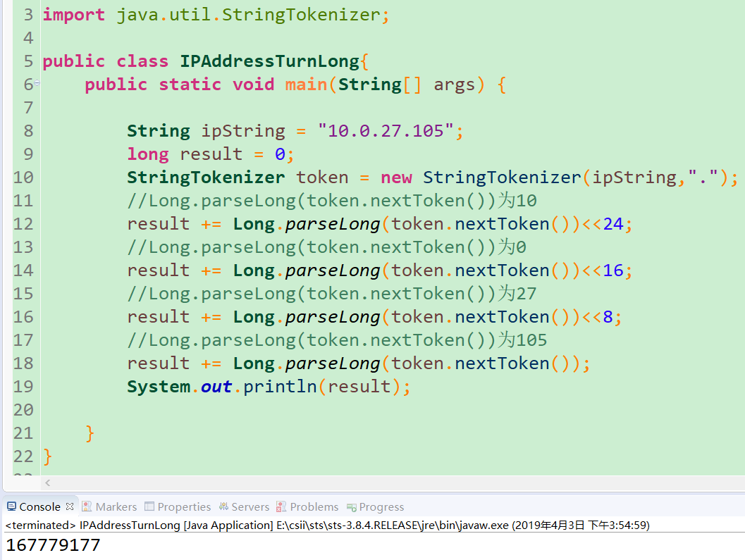Click the comment ending with 为27
Viewport: 745px width, 560px height.
click(332, 294)
